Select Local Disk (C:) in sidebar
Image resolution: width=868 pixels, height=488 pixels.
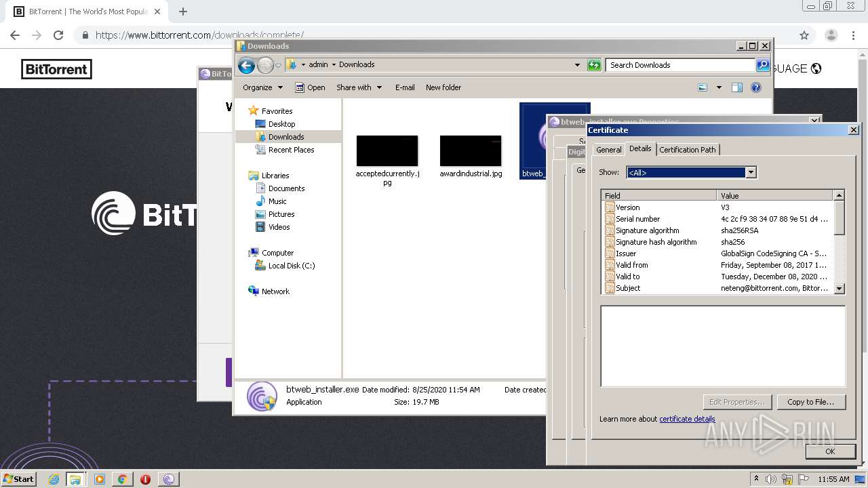[291, 266]
